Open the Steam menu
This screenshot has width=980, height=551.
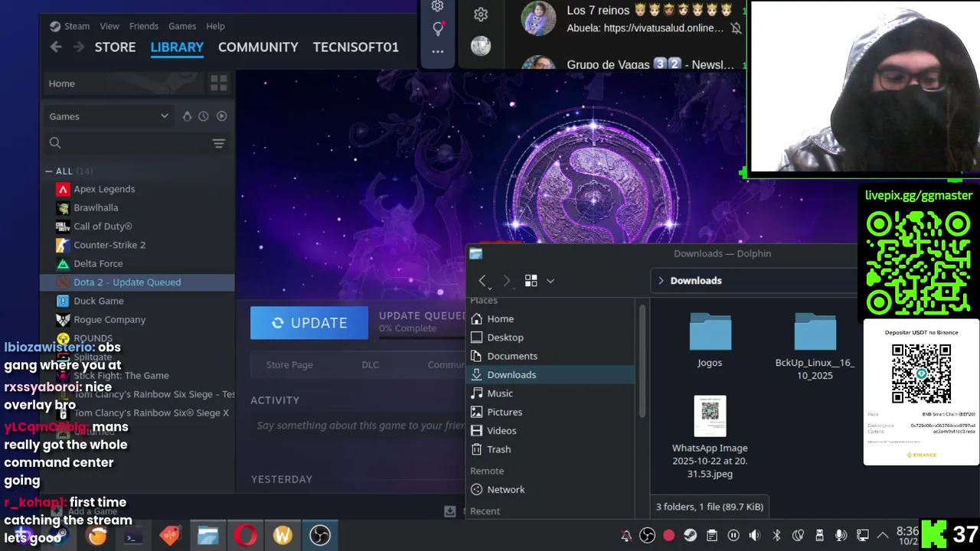(70, 26)
